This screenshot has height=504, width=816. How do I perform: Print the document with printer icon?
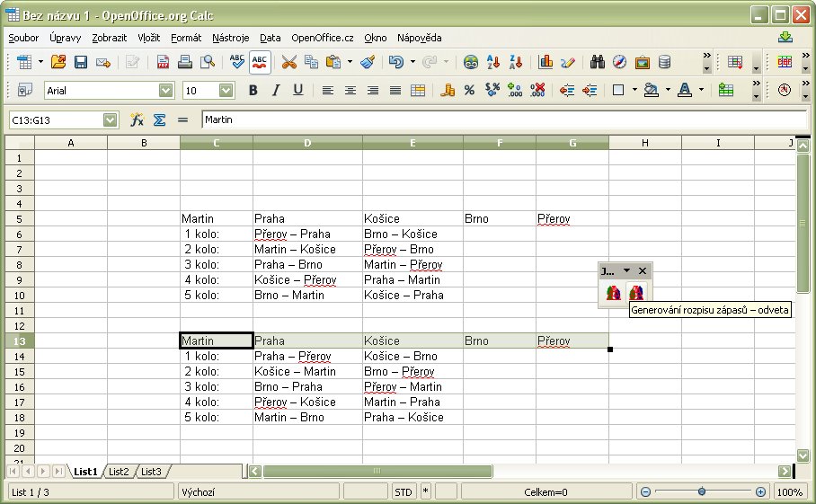coord(185,62)
